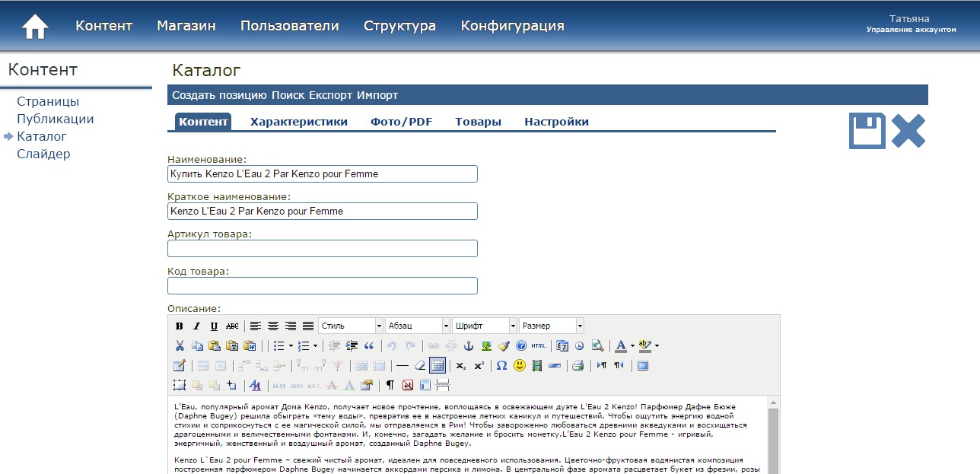Viewport: 980px width, 474px height.
Task: Switch to the Характеристики tab
Action: tap(299, 122)
